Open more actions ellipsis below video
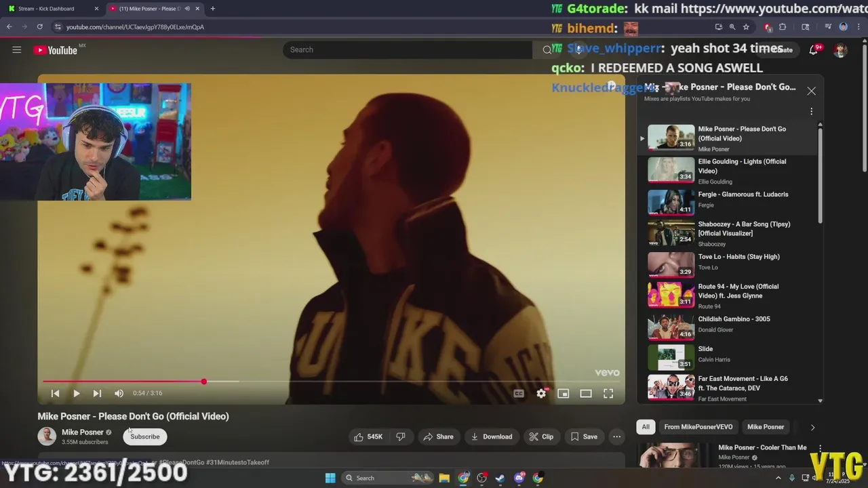The height and width of the screenshot is (488, 868). [616, 436]
